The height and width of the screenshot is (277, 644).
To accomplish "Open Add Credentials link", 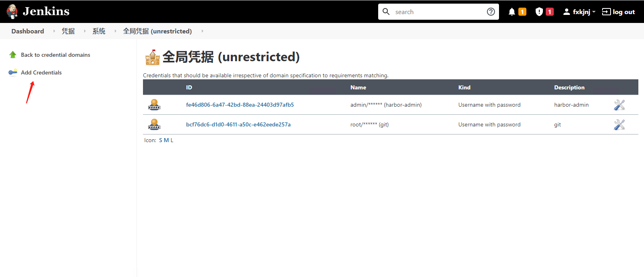I will [x=41, y=72].
